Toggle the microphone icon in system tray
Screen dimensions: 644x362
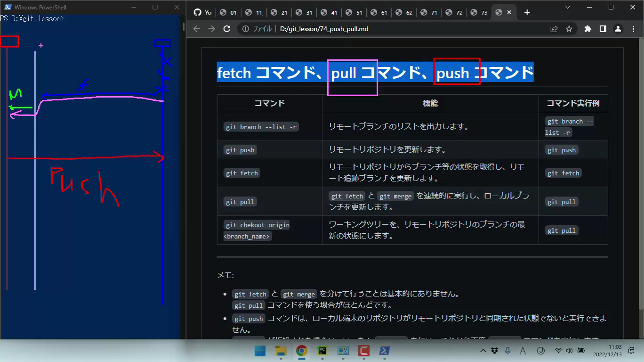[x=507, y=351]
